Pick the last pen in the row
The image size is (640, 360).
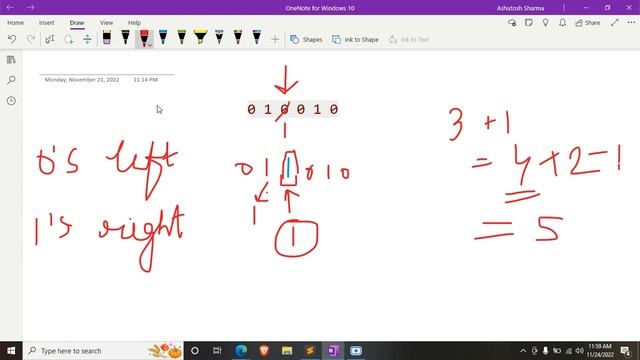257,38
